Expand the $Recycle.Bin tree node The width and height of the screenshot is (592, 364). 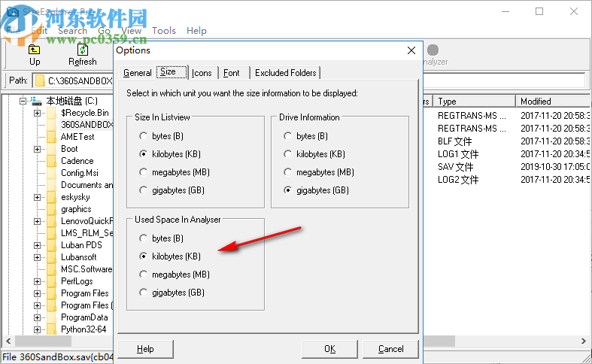(37, 113)
